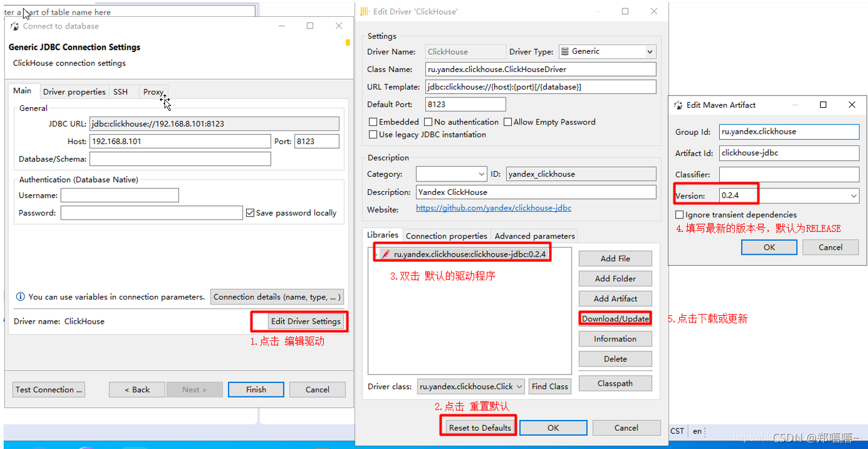Toggle Use legacy JDBC instantiation checkbox

(373, 135)
